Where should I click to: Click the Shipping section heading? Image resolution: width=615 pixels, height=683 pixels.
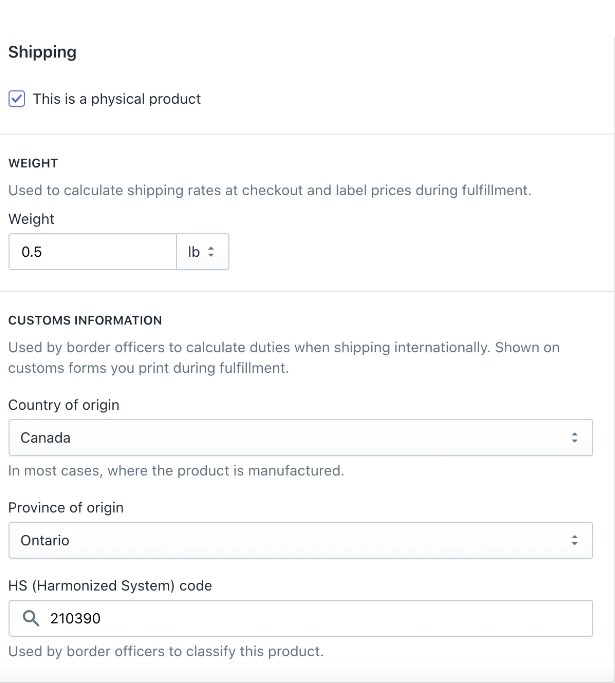click(x=42, y=52)
